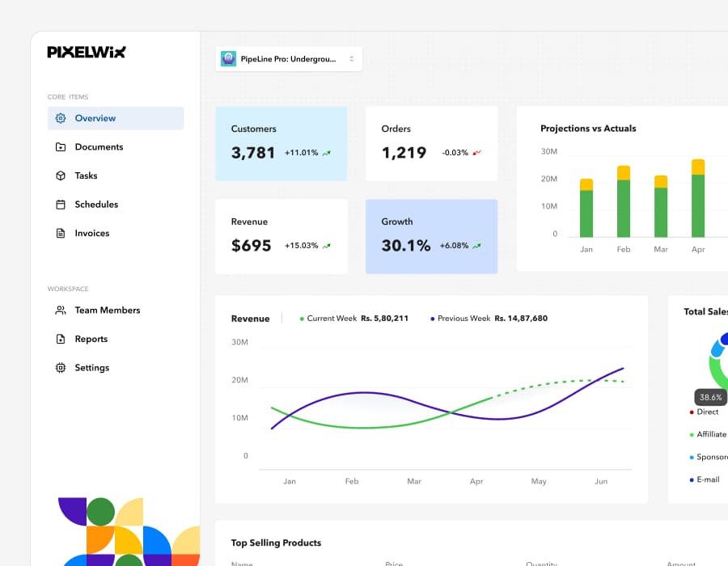Image resolution: width=728 pixels, height=566 pixels.
Task: Click the Settings chip icon
Action: (x=61, y=368)
